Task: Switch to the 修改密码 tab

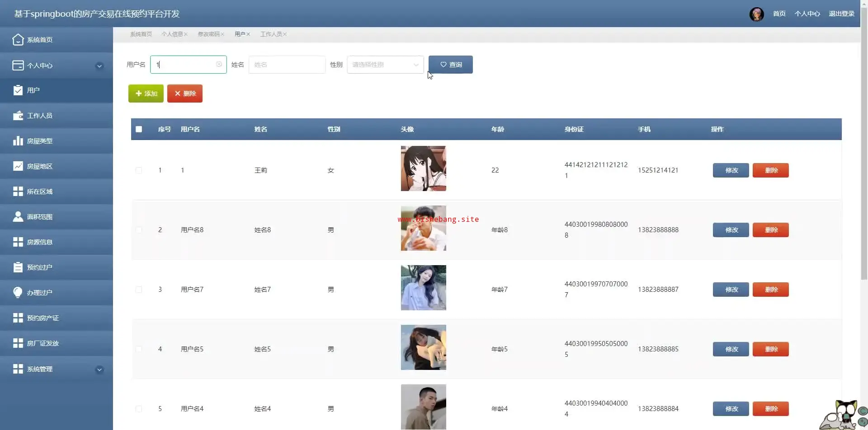Action: (208, 34)
